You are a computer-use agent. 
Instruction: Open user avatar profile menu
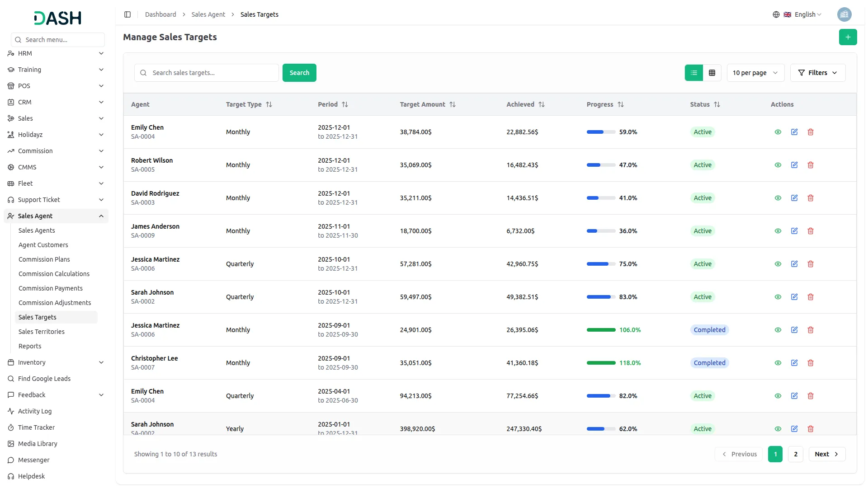844,14
